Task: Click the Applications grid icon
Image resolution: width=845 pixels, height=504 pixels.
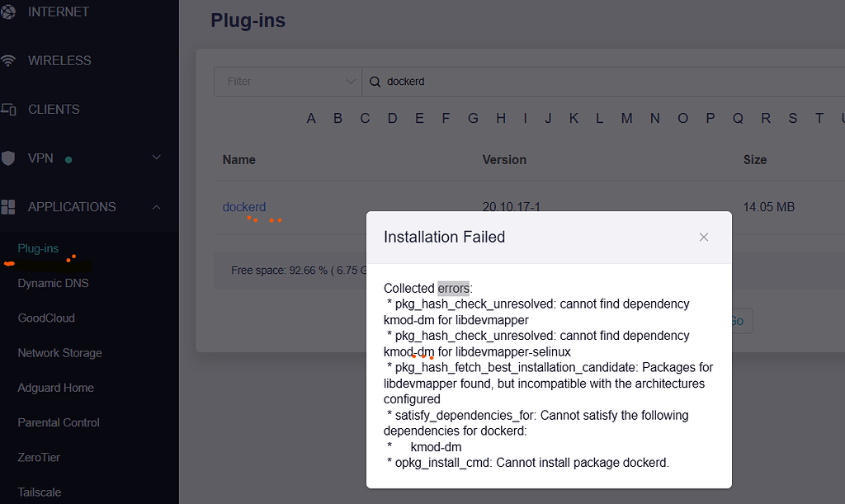Action: 8,207
